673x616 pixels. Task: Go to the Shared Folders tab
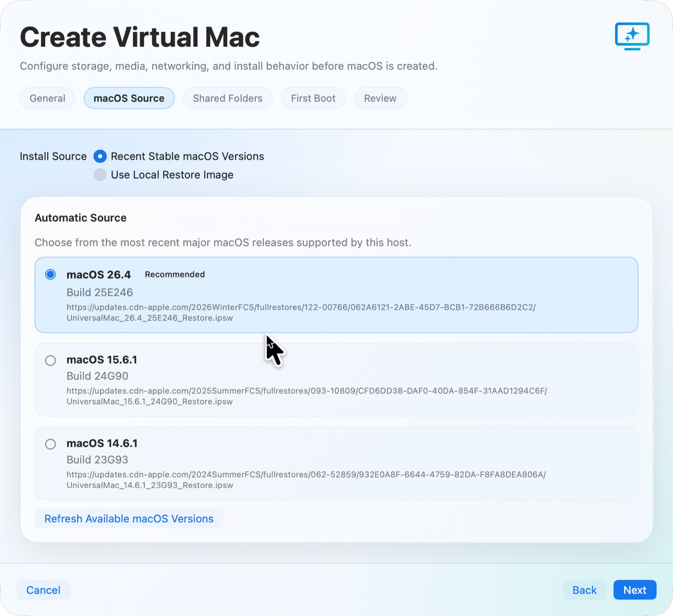(x=228, y=98)
